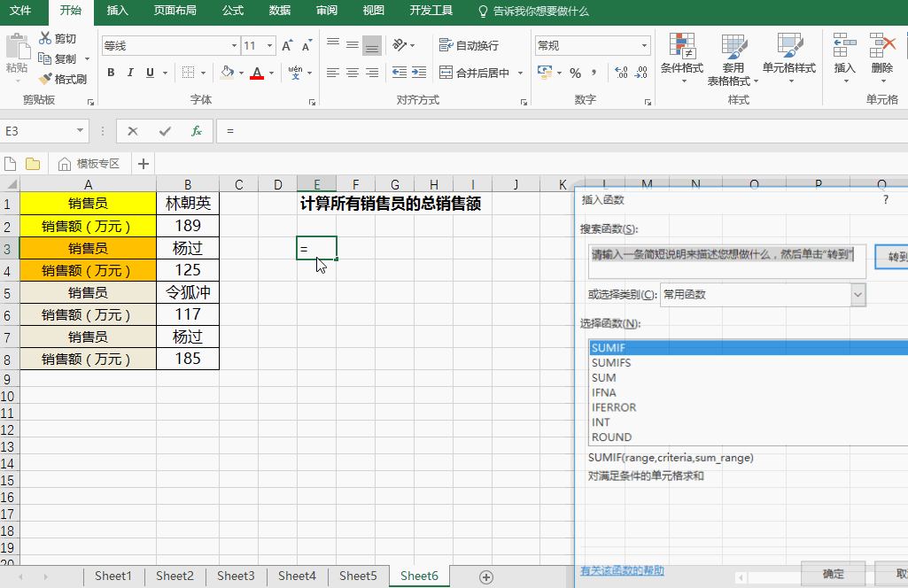908x588 pixels.
Task: Confirm formula entry with the checkmark icon
Action: 165,131
